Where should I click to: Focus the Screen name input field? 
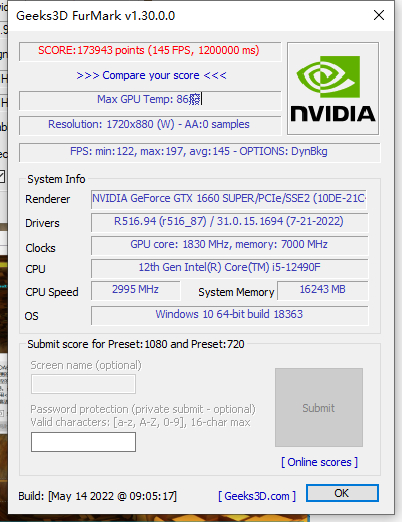point(83,384)
